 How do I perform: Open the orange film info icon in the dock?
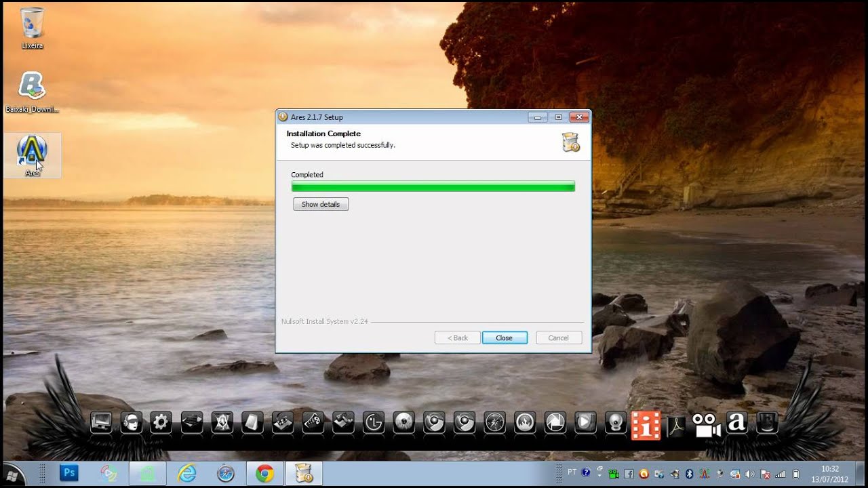pos(646,425)
